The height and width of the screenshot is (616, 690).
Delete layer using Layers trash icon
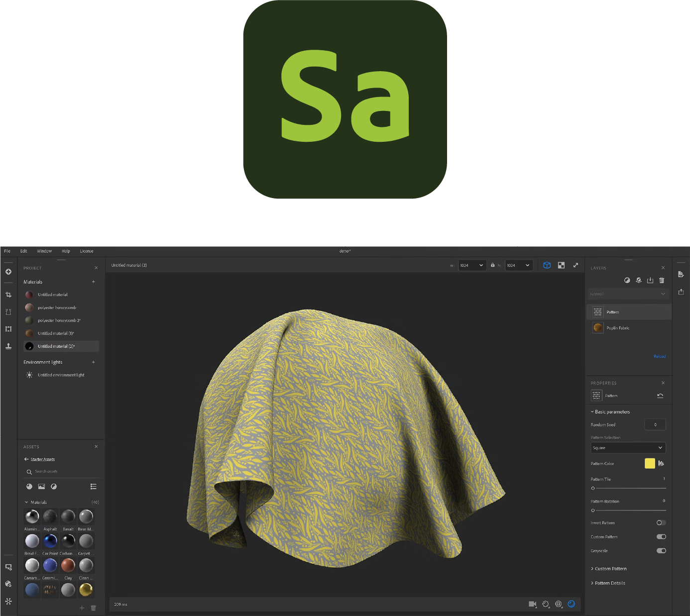662,281
